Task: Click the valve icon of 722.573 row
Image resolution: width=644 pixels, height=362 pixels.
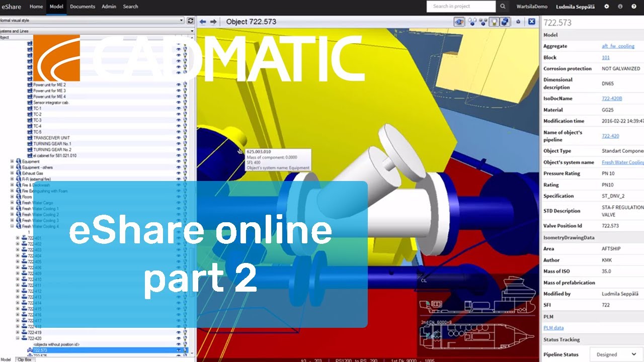Action: pos(30,350)
